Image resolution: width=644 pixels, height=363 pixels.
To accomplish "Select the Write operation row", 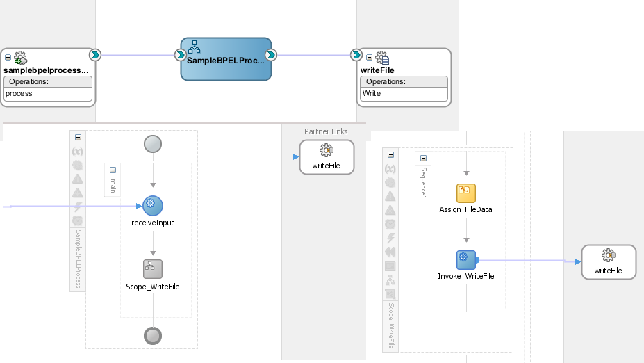I will (x=404, y=94).
